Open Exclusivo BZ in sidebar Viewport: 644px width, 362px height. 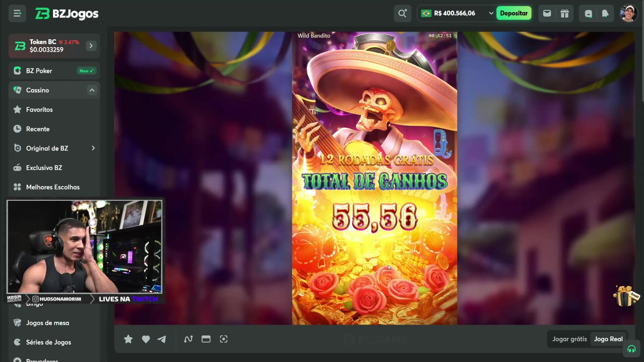click(x=54, y=168)
